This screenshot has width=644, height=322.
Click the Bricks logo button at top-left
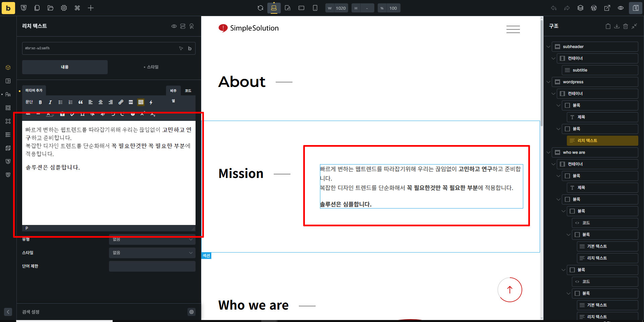point(8,8)
